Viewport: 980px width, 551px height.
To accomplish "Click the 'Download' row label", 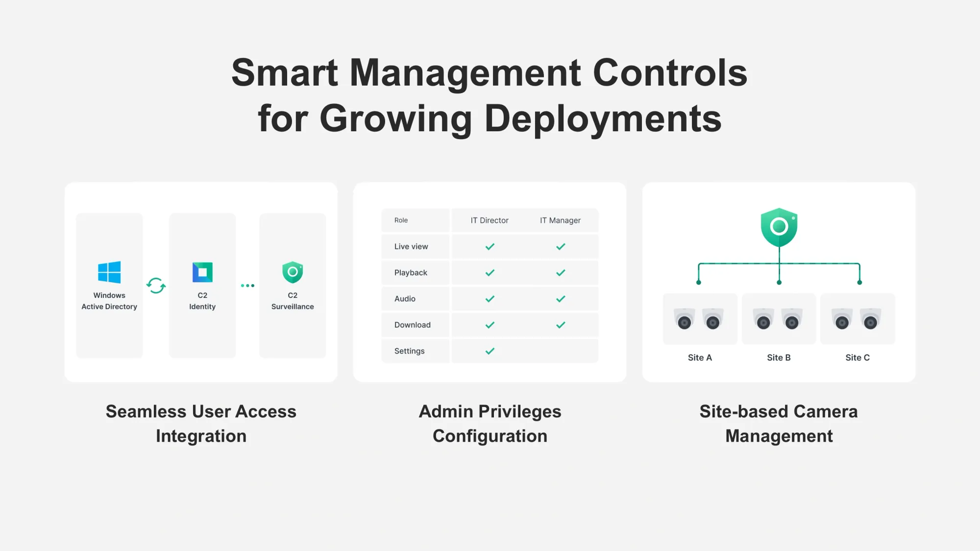I will [x=412, y=325].
